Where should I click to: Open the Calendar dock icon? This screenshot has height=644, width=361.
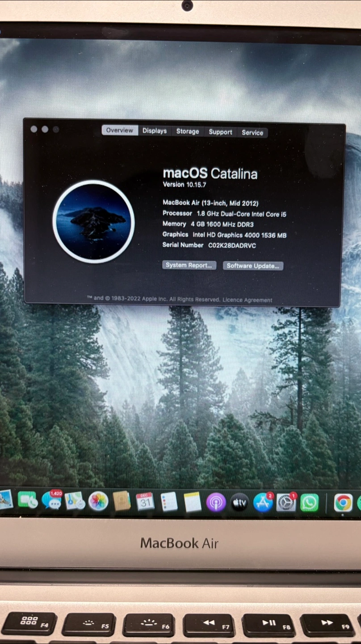(145, 501)
